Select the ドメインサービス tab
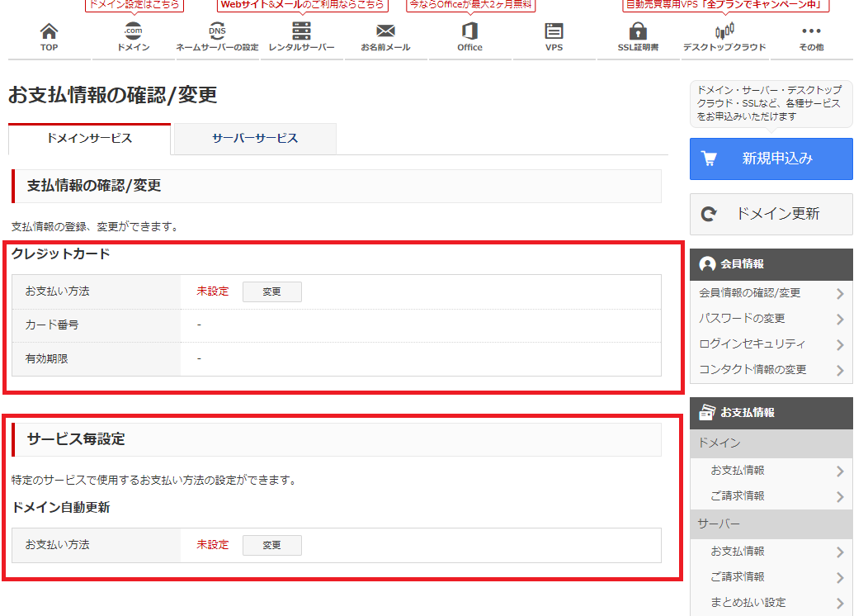 89,139
